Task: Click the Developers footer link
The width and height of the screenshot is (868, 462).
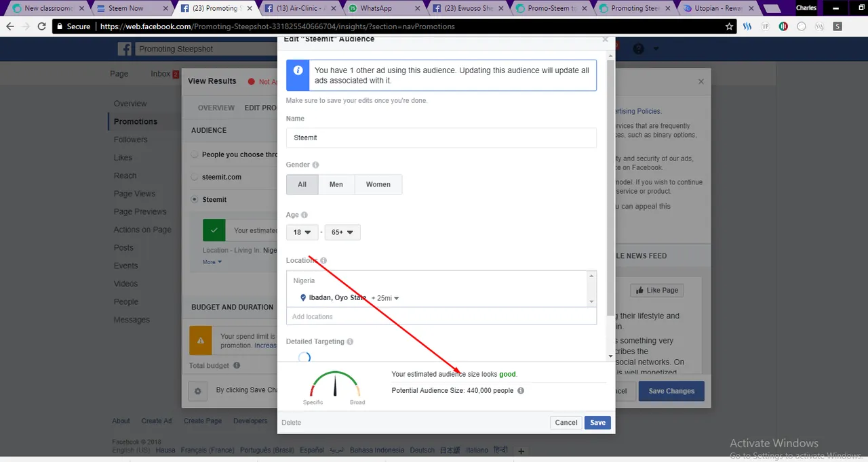Action: 250,421
